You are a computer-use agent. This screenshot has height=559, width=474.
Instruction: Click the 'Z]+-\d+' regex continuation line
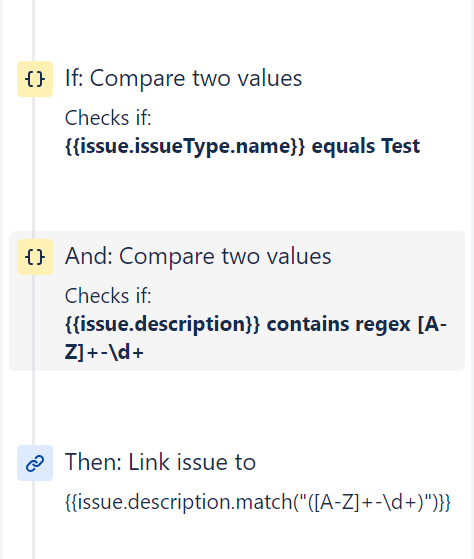(104, 352)
